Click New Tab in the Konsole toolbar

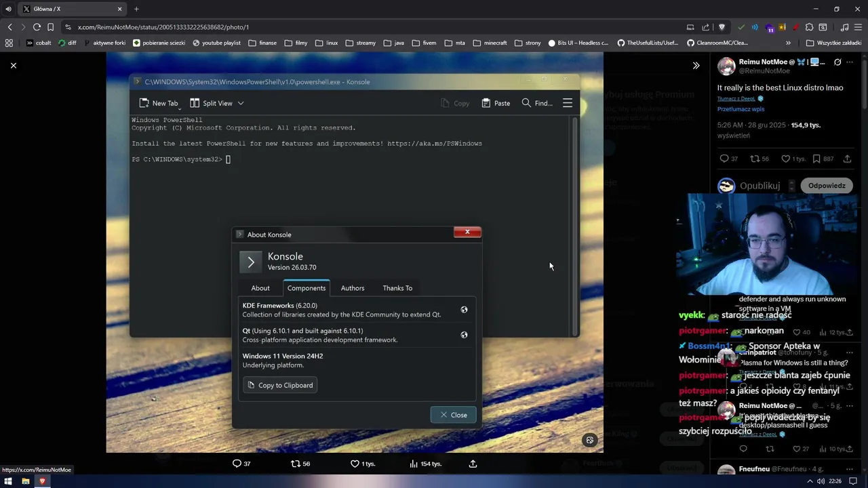[159, 103]
